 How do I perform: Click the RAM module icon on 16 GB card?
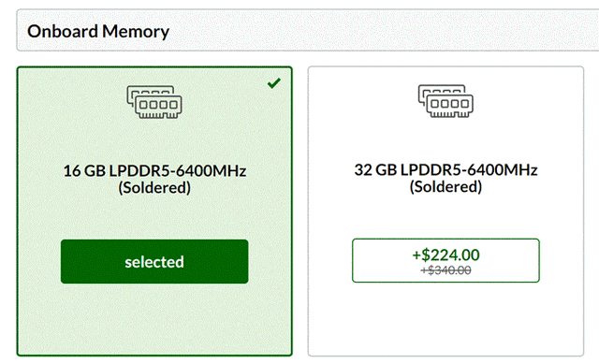154,102
